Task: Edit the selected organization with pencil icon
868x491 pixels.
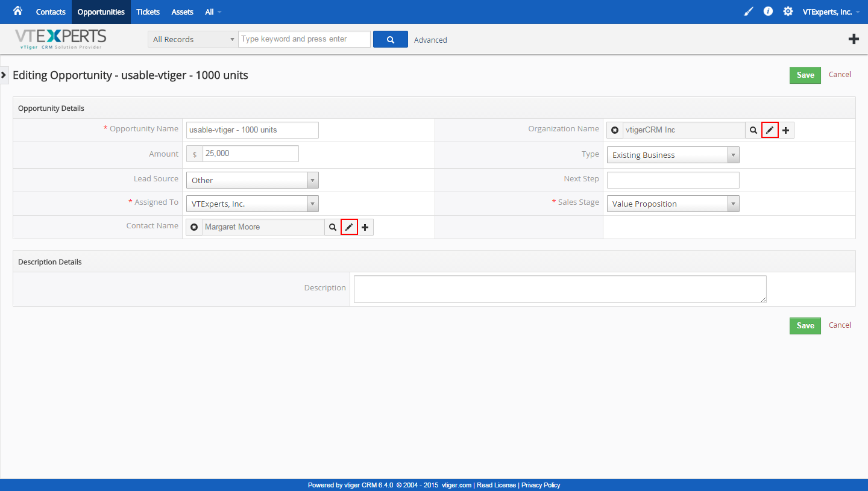Action: [770, 130]
